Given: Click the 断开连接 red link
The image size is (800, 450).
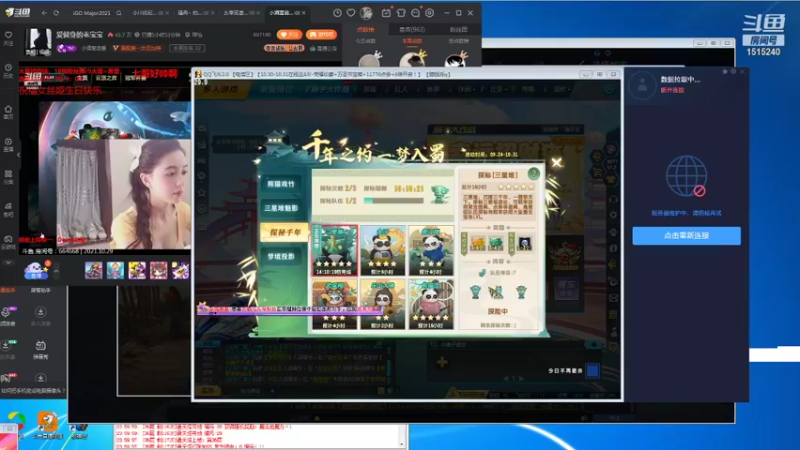Looking at the screenshot, I should click(x=672, y=90).
